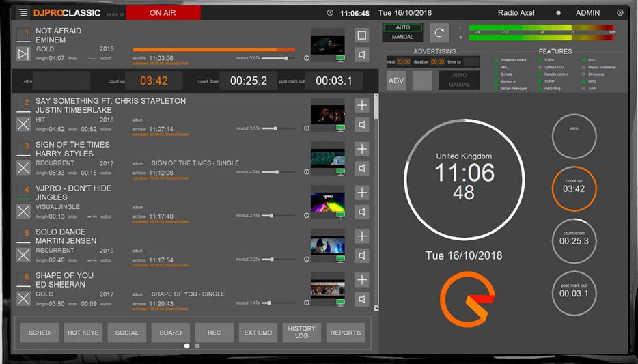This screenshot has width=638, height=364.
Task: Click the speaker pre-listen icon for Not Afraid
Action: 361,55
